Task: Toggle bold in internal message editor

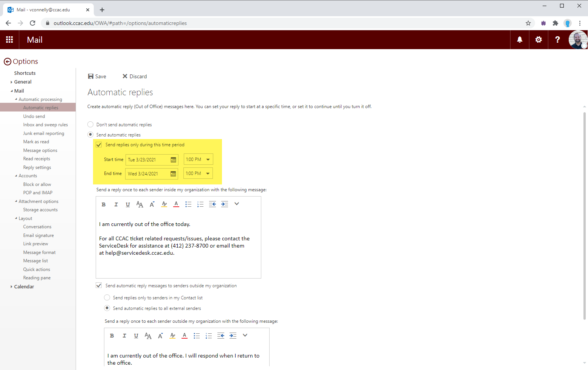Action: (104, 204)
